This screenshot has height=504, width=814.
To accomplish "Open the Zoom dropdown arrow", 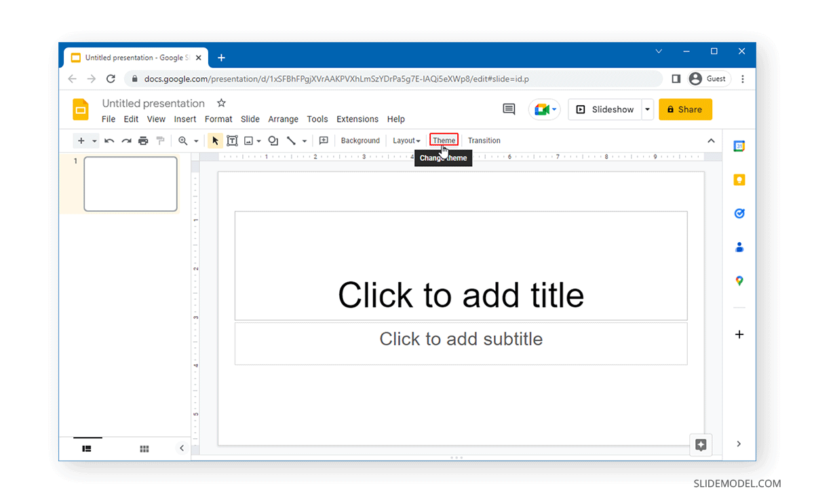I will 197,140.
